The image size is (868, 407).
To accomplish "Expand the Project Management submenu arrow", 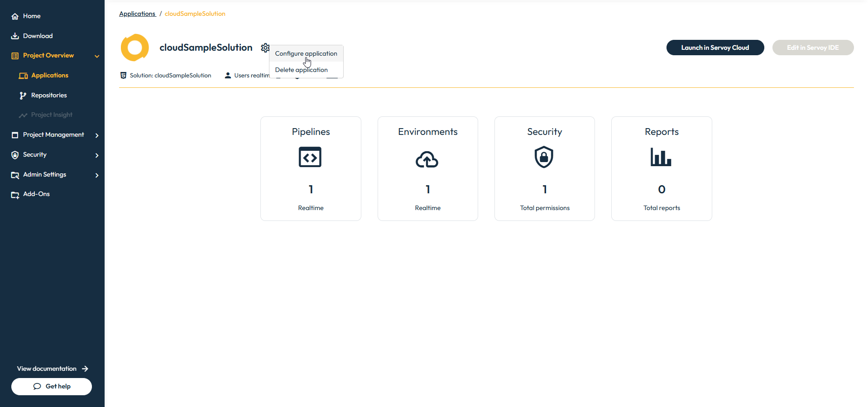I will coord(97,135).
